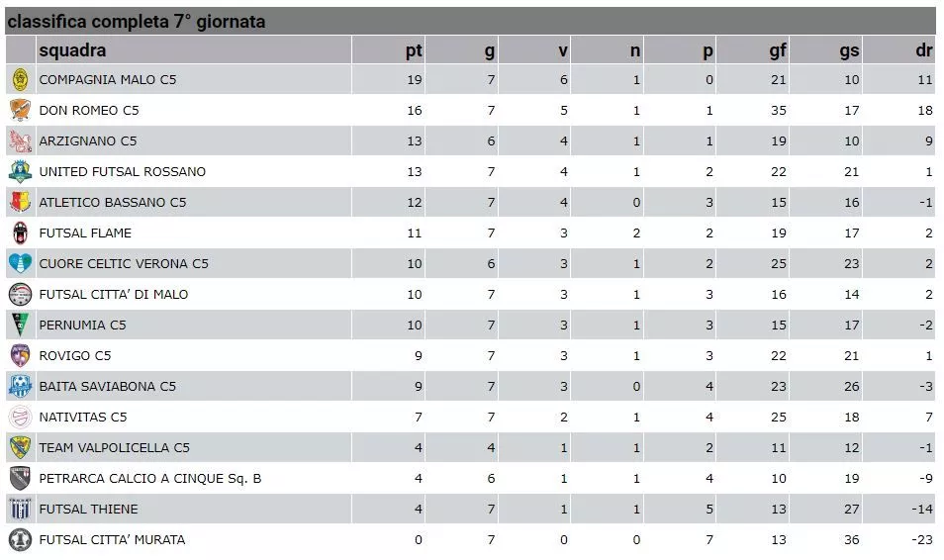Viewport: 944px width, 560px height.
Task: Click the FUTSAL CITTA' MURATA team name
Action: click(x=112, y=540)
